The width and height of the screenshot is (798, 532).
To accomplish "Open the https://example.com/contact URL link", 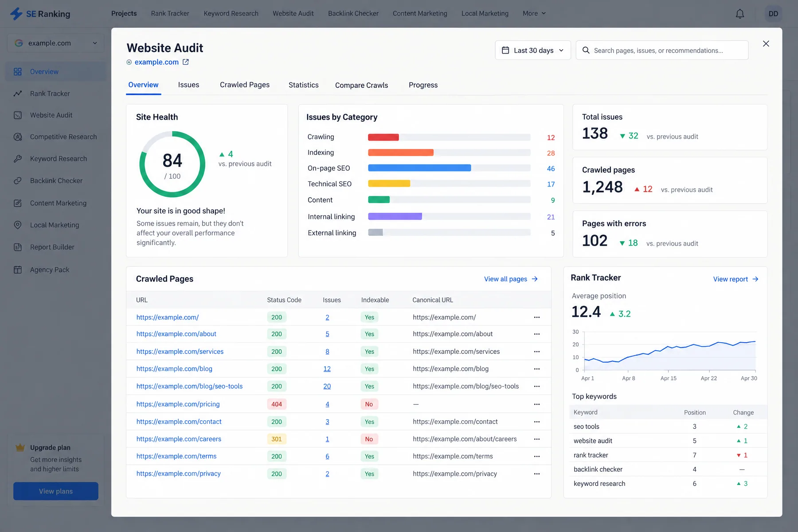I will click(x=179, y=422).
